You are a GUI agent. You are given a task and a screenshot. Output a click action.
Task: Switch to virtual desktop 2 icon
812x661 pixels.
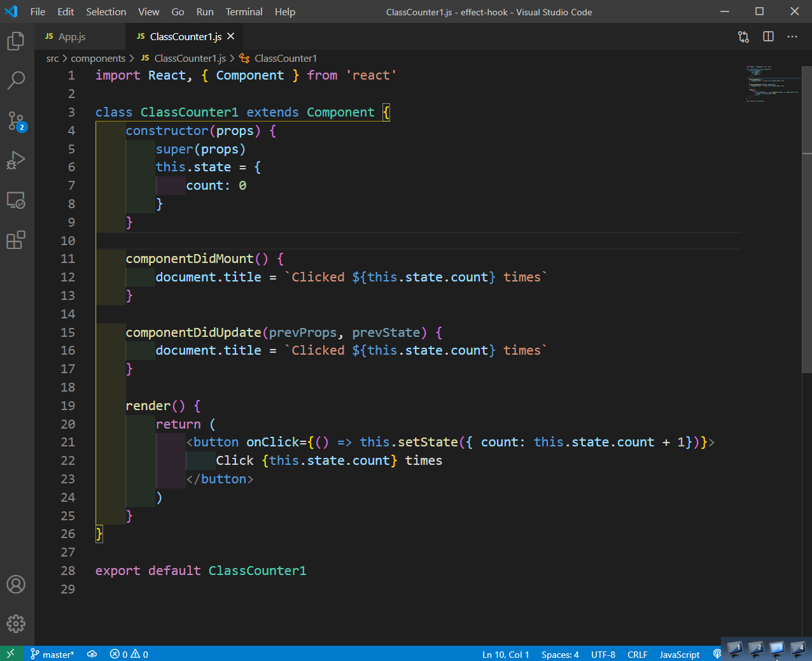click(x=755, y=649)
